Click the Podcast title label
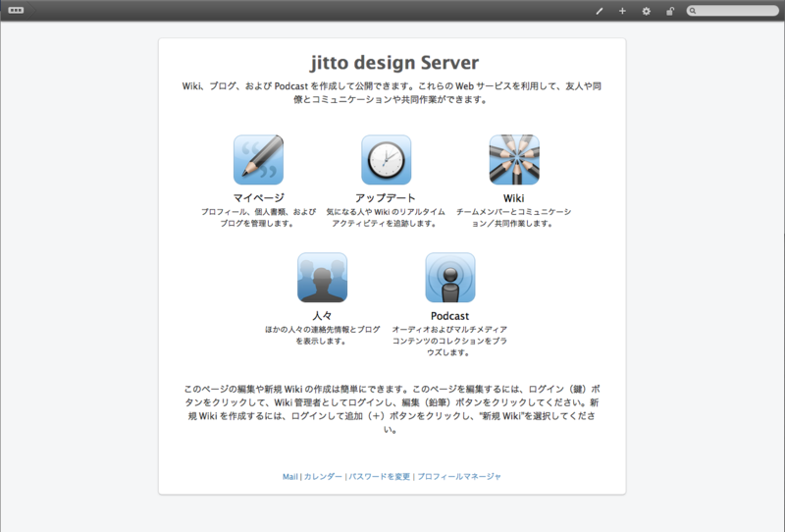This screenshot has width=785, height=532. (449, 316)
